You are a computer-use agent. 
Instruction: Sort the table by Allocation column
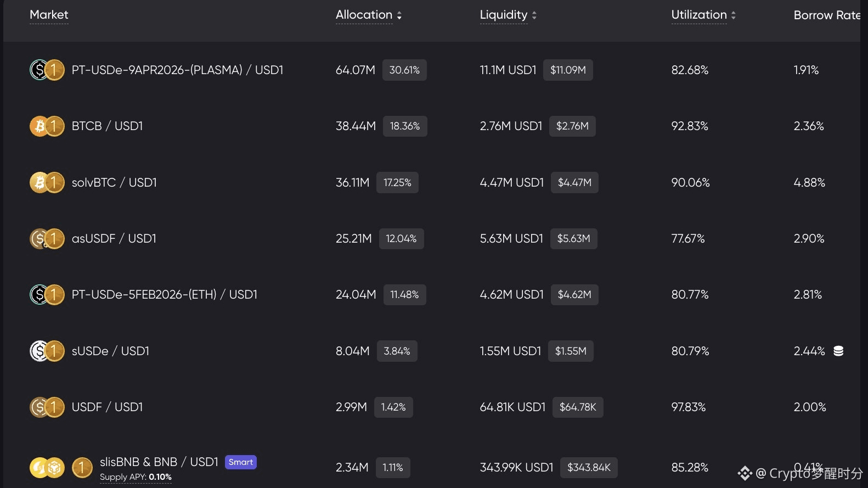point(368,15)
